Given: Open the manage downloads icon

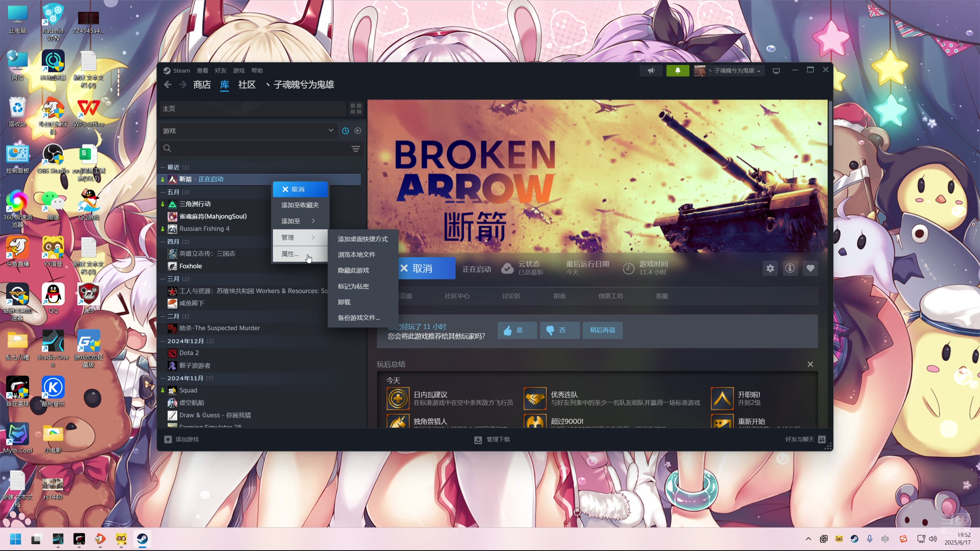Looking at the screenshot, I should pos(478,440).
